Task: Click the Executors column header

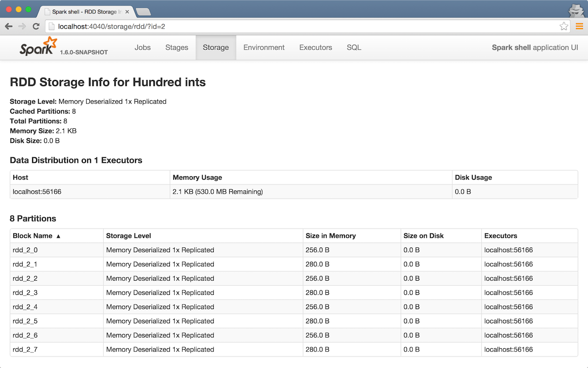Action: pos(501,236)
